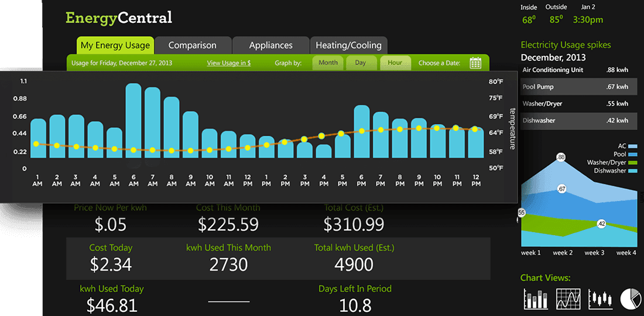This screenshot has width=644, height=316.
Task: Click the 7 AM usage bar
Action: [x=152, y=123]
